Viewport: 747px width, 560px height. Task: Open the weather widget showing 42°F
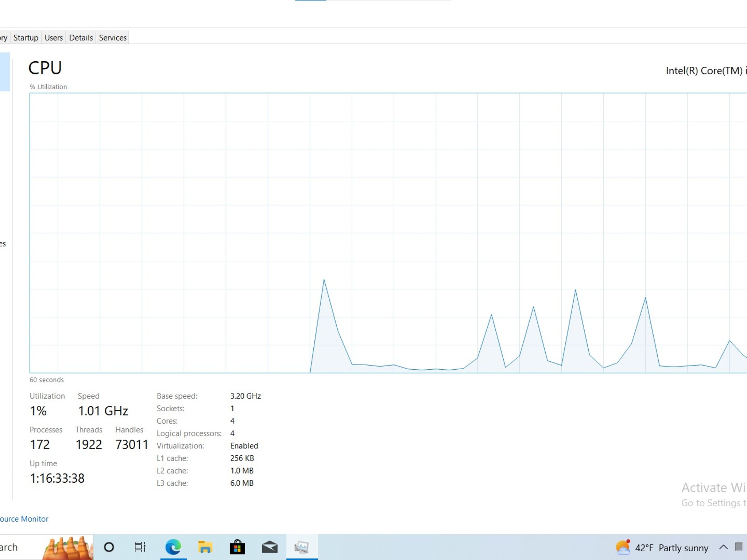pyautogui.click(x=662, y=548)
